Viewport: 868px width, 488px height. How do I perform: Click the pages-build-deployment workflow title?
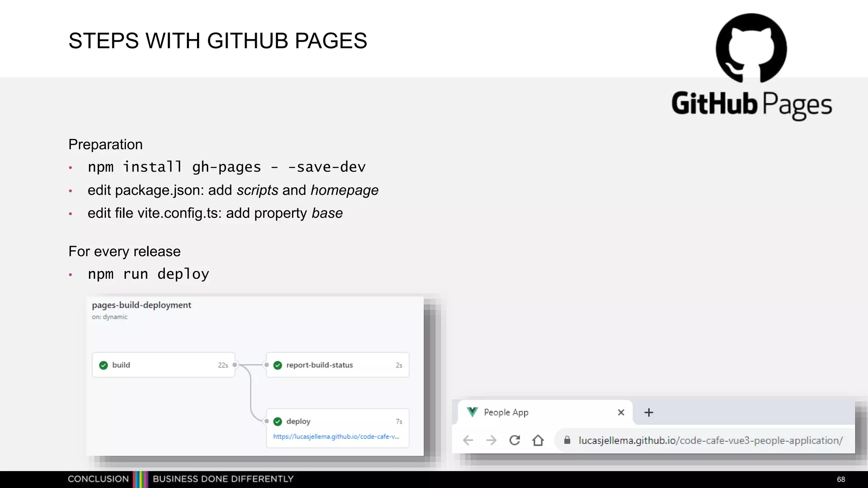[142, 305]
